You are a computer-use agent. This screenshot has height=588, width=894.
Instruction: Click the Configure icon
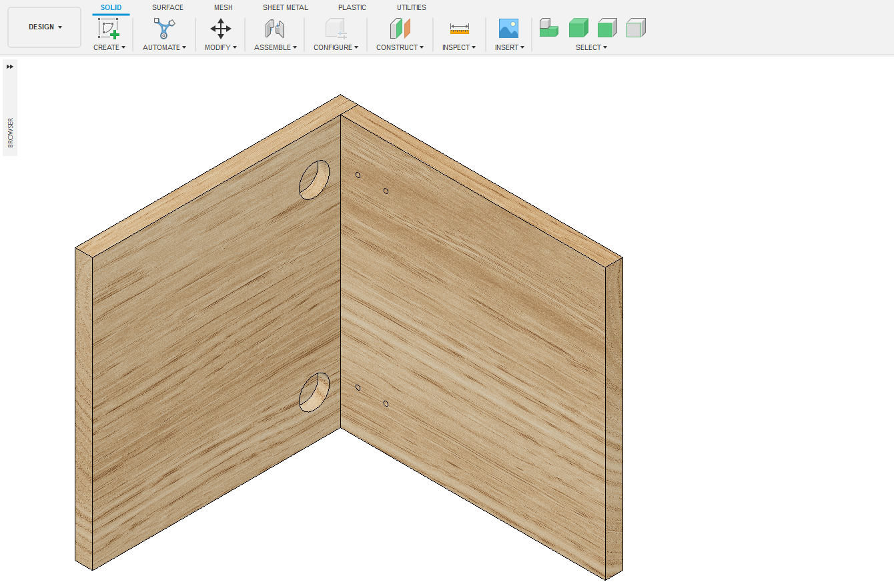(336, 28)
